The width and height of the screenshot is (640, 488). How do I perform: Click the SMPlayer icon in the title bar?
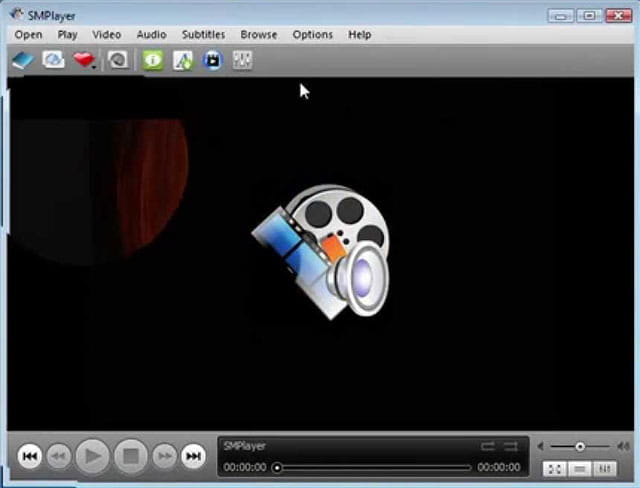click(16, 15)
